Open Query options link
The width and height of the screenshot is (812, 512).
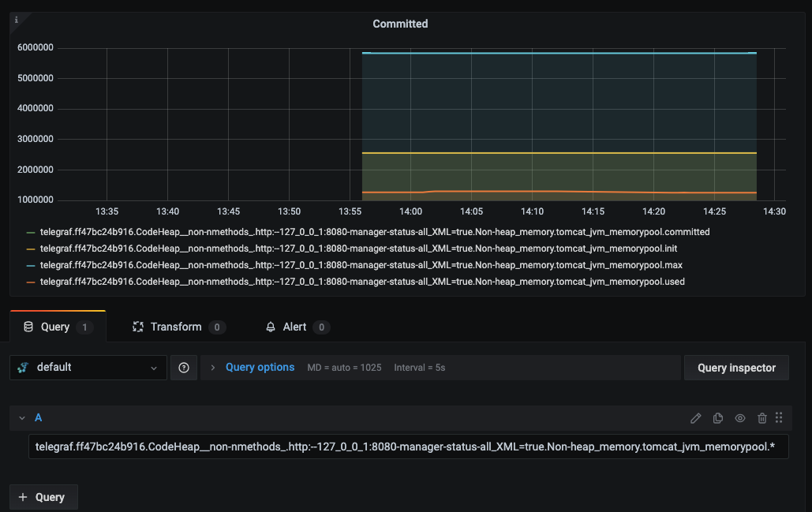pyautogui.click(x=260, y=367)
